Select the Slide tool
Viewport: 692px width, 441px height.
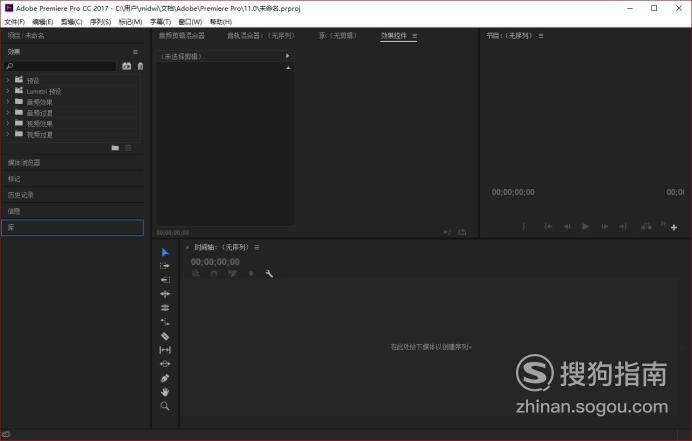[x=165, y=364]
